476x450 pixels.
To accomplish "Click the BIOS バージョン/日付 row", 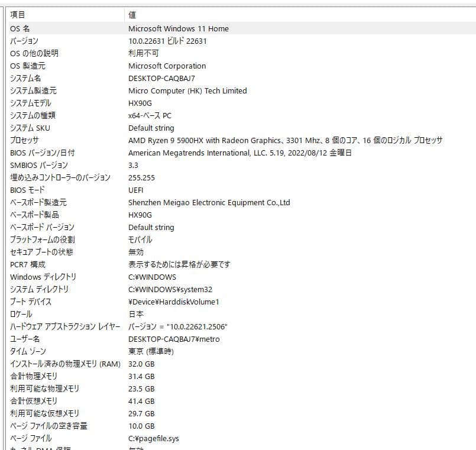I will [42, 153].
